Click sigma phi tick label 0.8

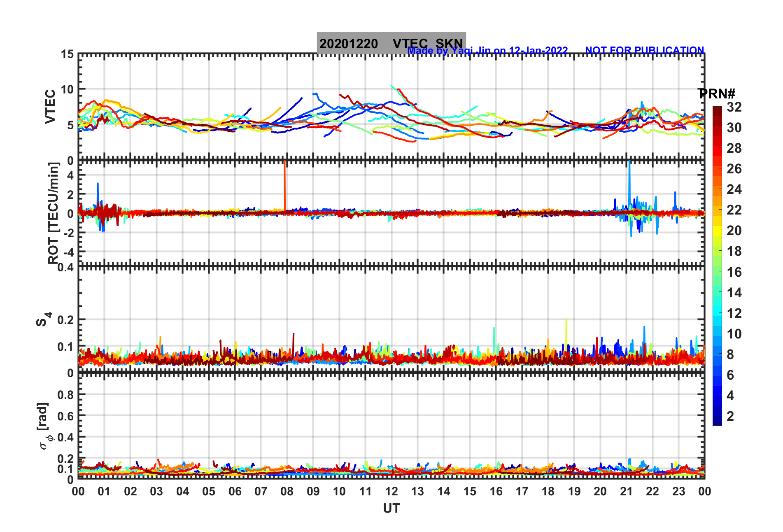[x=65, y=395]
